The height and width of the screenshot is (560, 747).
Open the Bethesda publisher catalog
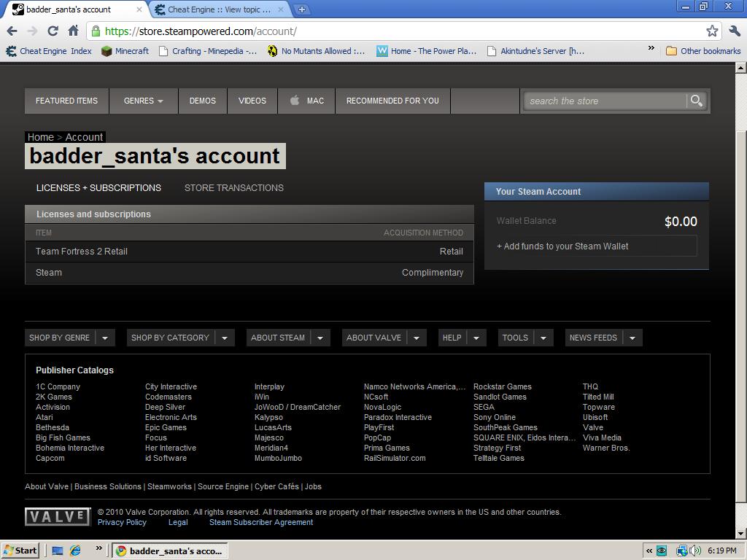pyautogui.click(x=53, y=427)
